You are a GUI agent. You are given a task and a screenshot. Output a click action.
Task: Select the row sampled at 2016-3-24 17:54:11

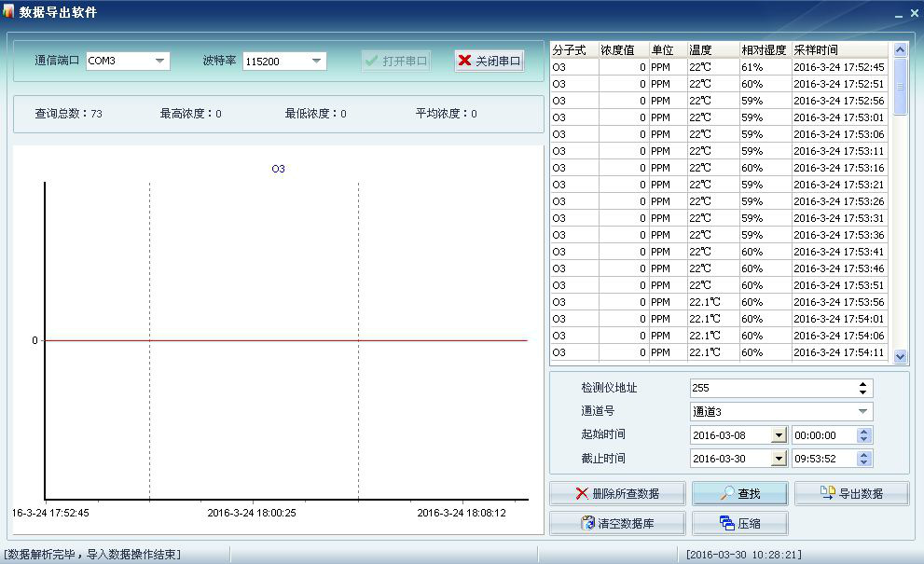tap(719, 352)
